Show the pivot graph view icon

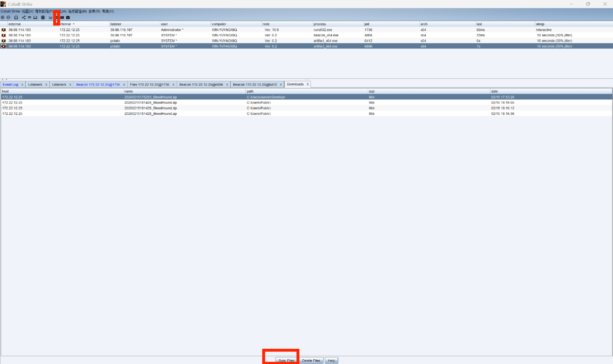point(23,17)
